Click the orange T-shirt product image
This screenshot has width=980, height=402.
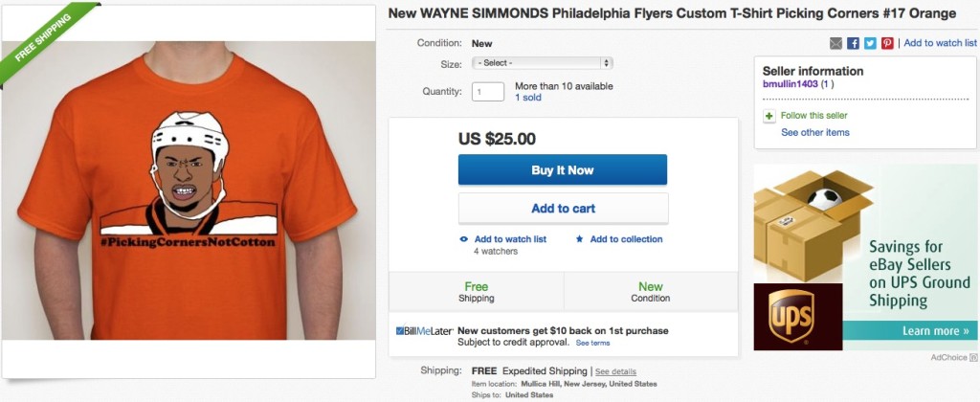[x=188, y=190]
